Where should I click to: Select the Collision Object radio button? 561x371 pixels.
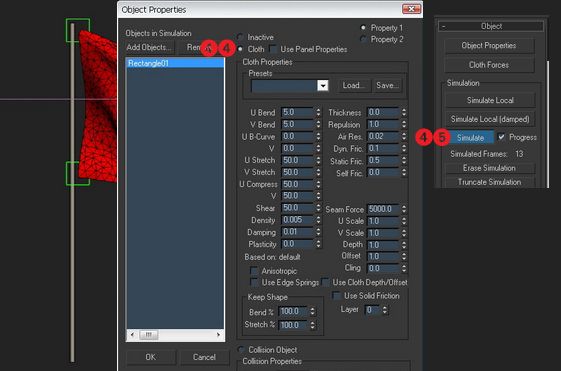coord(241,349)
